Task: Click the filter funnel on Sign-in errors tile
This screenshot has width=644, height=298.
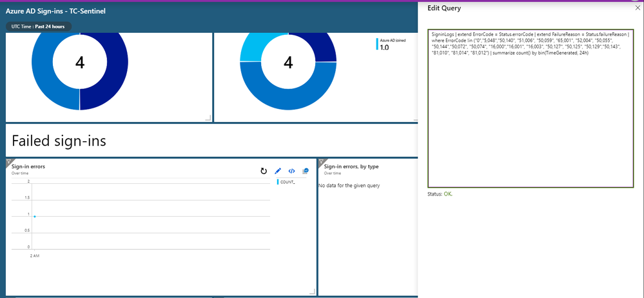Action: point(9,161)
